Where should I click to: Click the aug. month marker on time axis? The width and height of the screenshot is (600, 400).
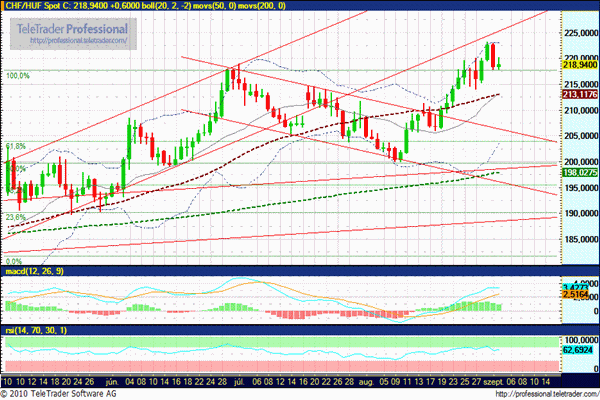tap(364, 381)
